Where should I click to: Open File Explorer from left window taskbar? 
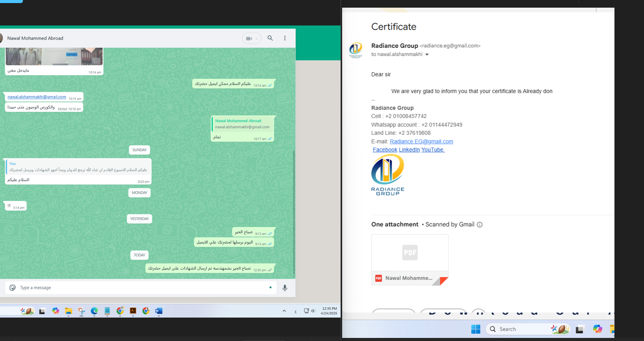tap(68, 311)
